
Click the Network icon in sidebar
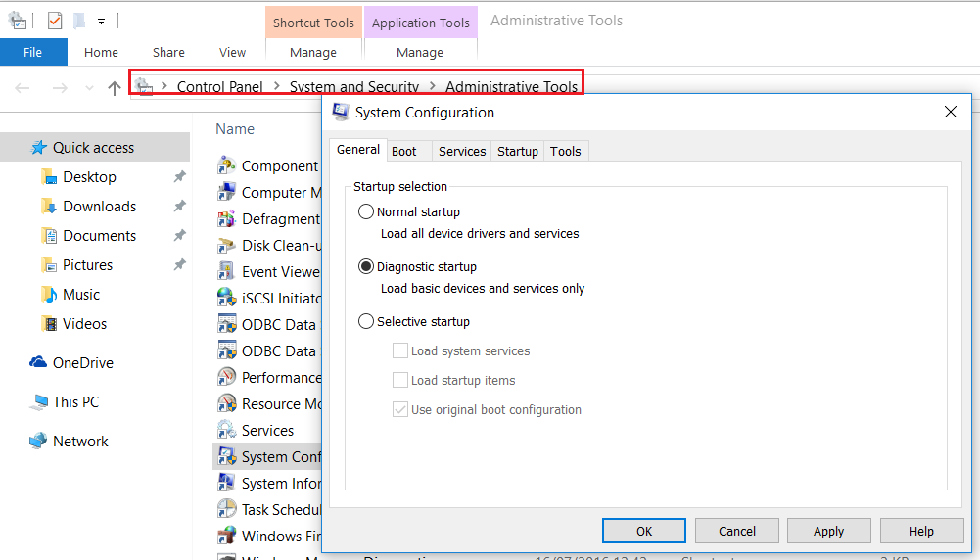pos(38,441)
